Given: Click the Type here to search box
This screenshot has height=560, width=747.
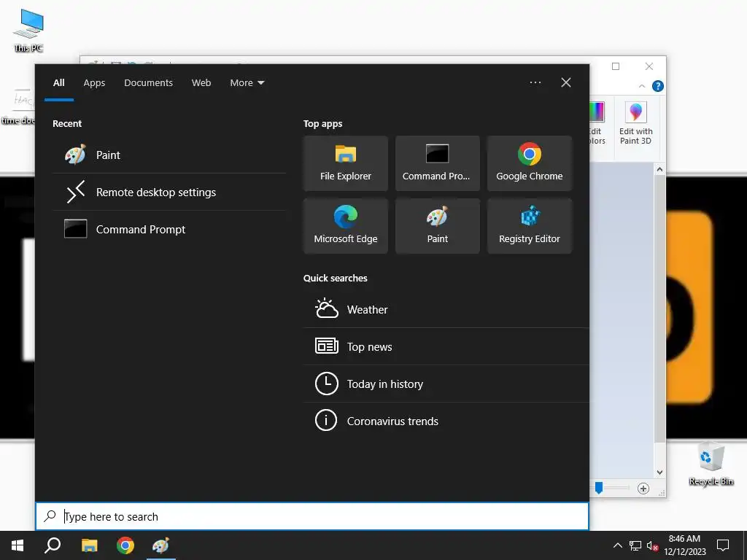Looking at the screenshot, I should pos(312,516).
